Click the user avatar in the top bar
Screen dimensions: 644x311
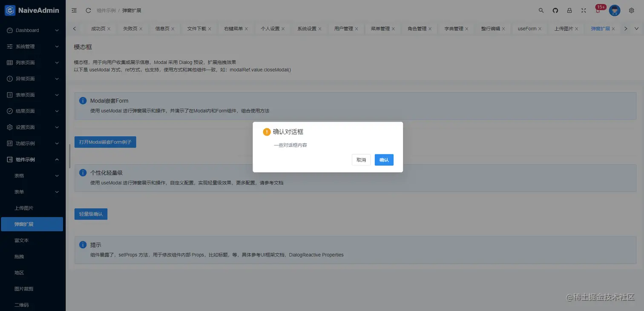615,10
